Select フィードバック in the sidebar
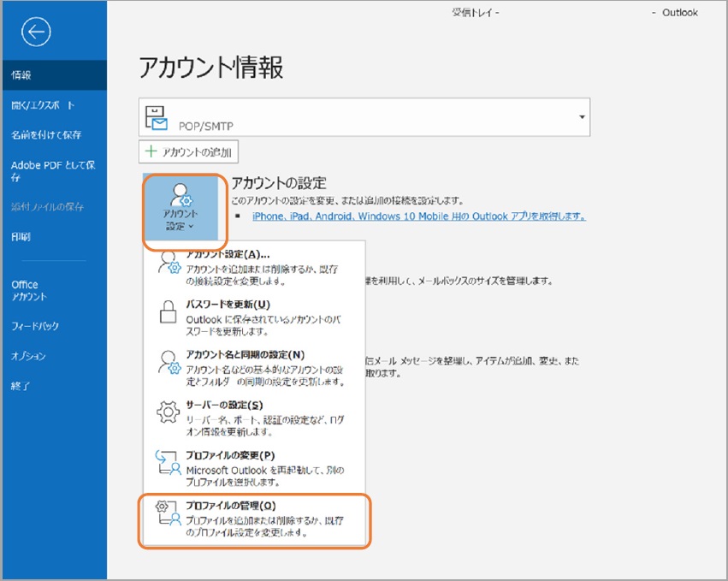 tap(55, 326)
